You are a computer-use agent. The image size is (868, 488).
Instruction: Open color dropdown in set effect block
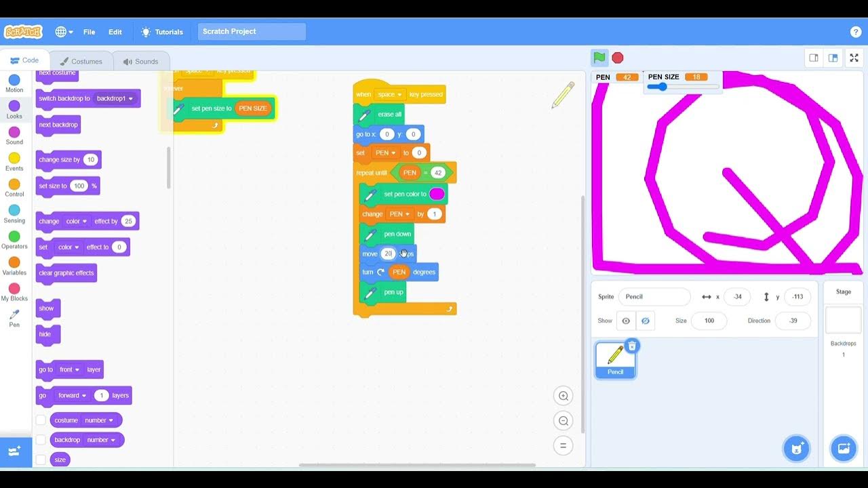click(68, 247)
